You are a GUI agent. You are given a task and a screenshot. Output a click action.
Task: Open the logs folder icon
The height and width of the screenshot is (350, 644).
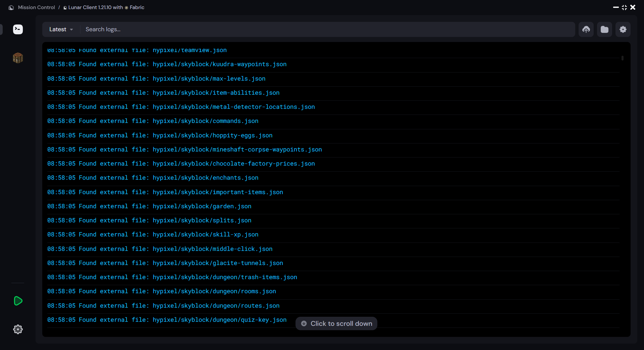[x=605, y=29]
